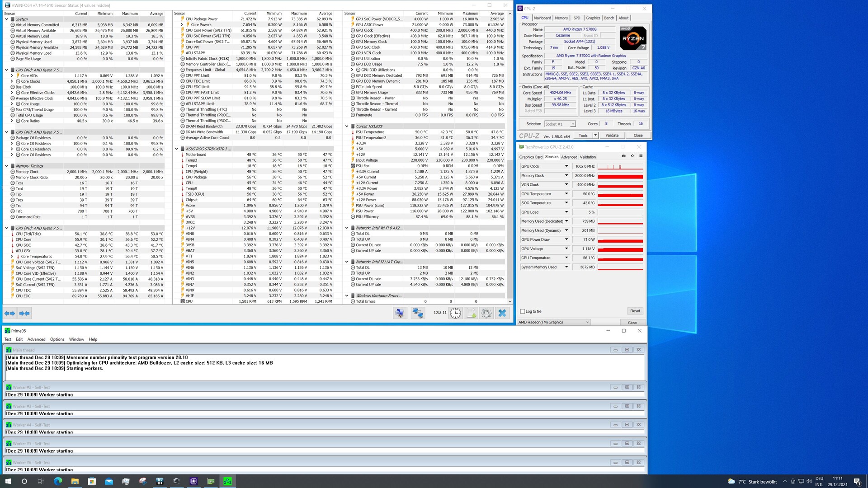This screenshot has height=488, width=868.
Task: Expand Core VIDs tree row
Action: [12, 76]
